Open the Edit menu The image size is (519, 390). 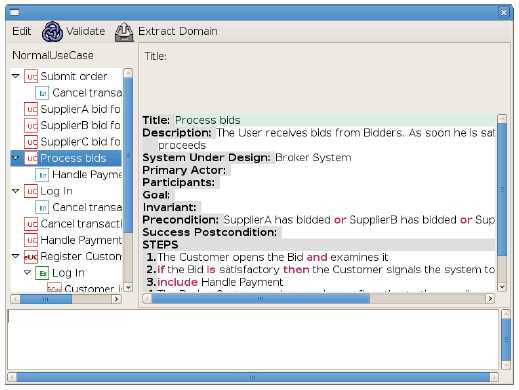click(22, 31)
